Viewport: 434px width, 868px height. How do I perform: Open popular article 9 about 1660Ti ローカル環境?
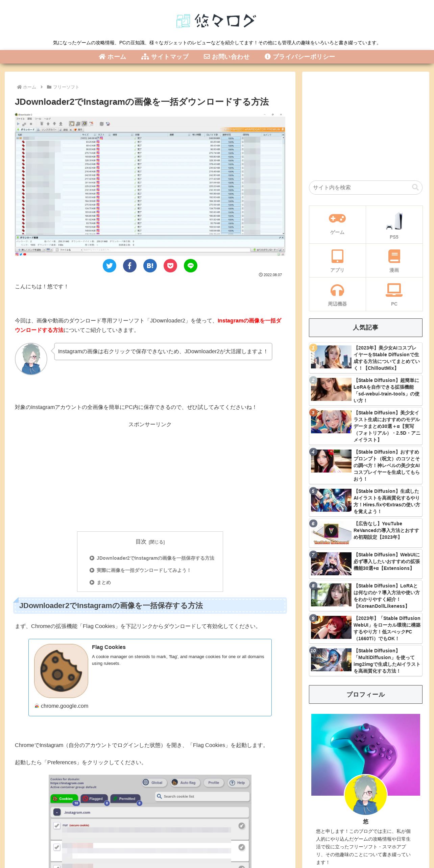click(366, 628)
